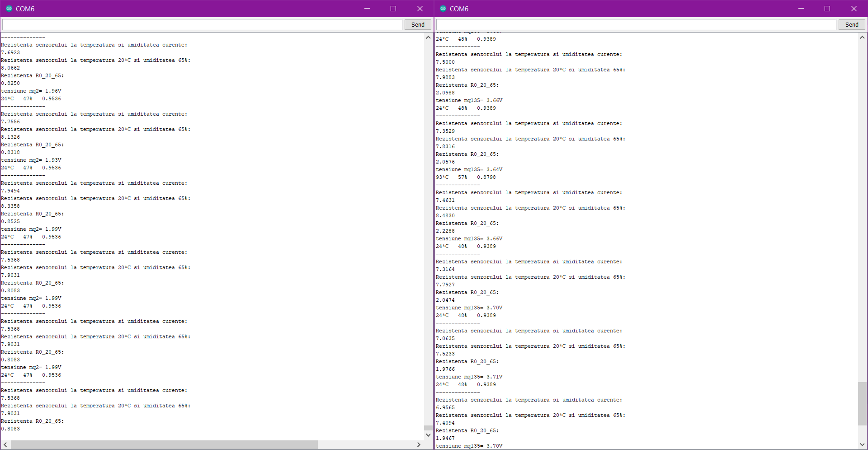Focus the serial input field in left window
868x450 pixels.
pyautogui.click(x=202, y=25)
